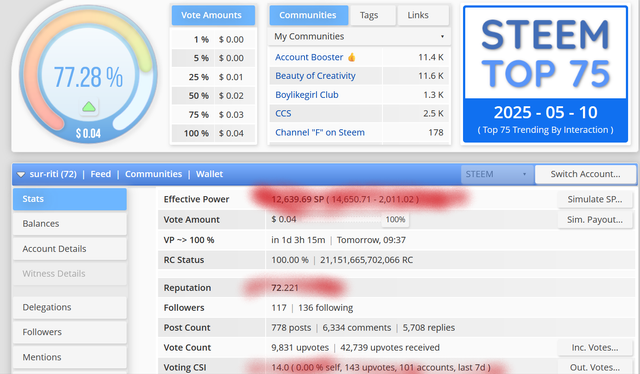This screenshot has width=640, height=374.
Task: Click the 21,151,665,702,066 RC value
Action: point(366,260)
